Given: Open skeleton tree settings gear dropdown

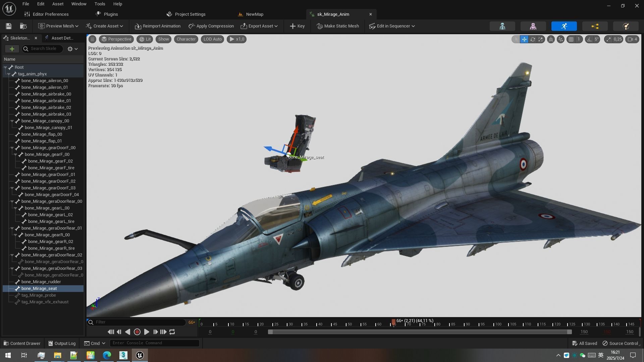Looking at the screenshot, I should (72, 49).
